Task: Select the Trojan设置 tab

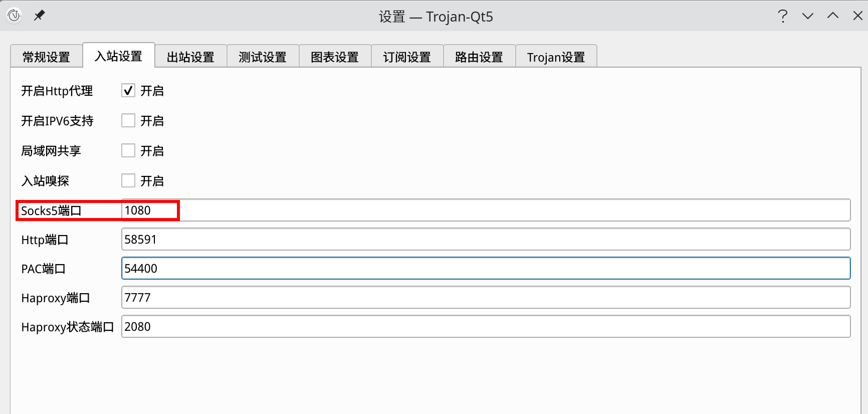Action: coord(556,57)
